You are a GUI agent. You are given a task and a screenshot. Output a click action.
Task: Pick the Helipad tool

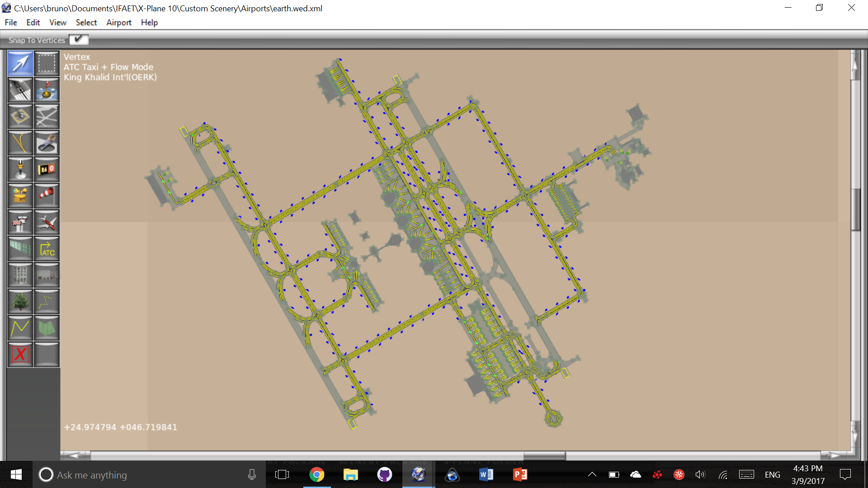(20, 116)
